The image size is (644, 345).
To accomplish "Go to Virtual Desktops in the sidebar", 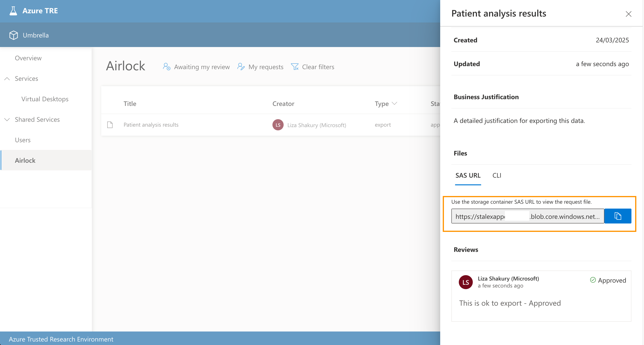I will [45, 99].
